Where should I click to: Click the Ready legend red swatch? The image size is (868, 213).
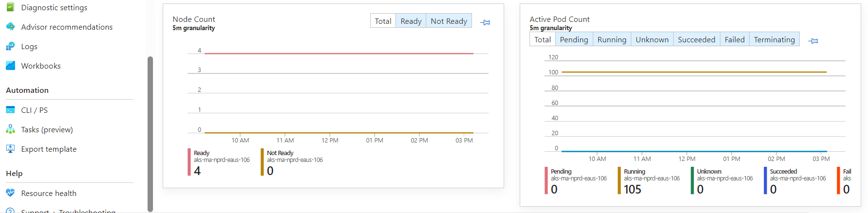click(189, 162)
